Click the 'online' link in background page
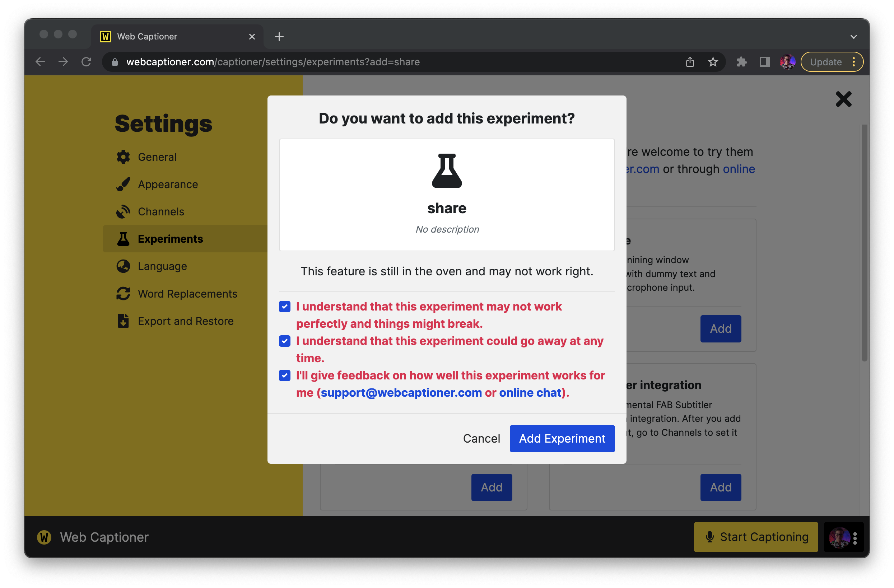This screenshot has width=894, height=588. pos(739,169)
